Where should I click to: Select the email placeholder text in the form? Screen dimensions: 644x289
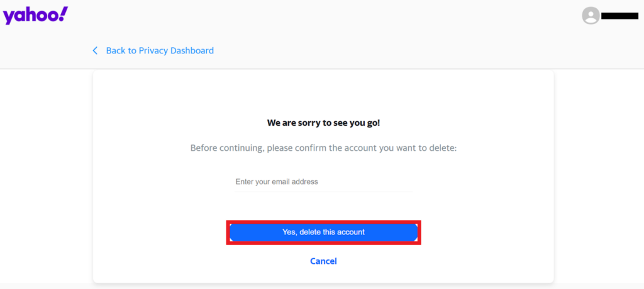[277, 182]
